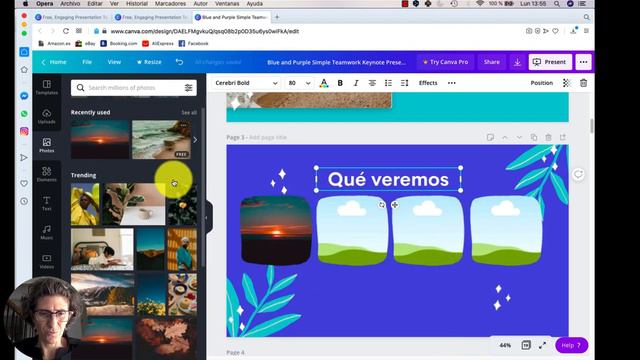Open the View menu in Canva

pyautogui.click(x=114, y=62)
